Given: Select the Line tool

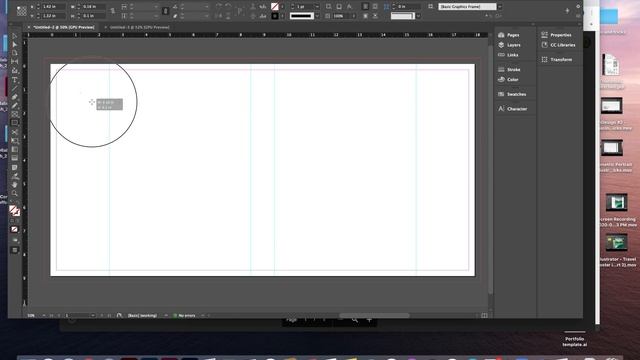Looking at the screenshot, I should click(x=15, y=89).
